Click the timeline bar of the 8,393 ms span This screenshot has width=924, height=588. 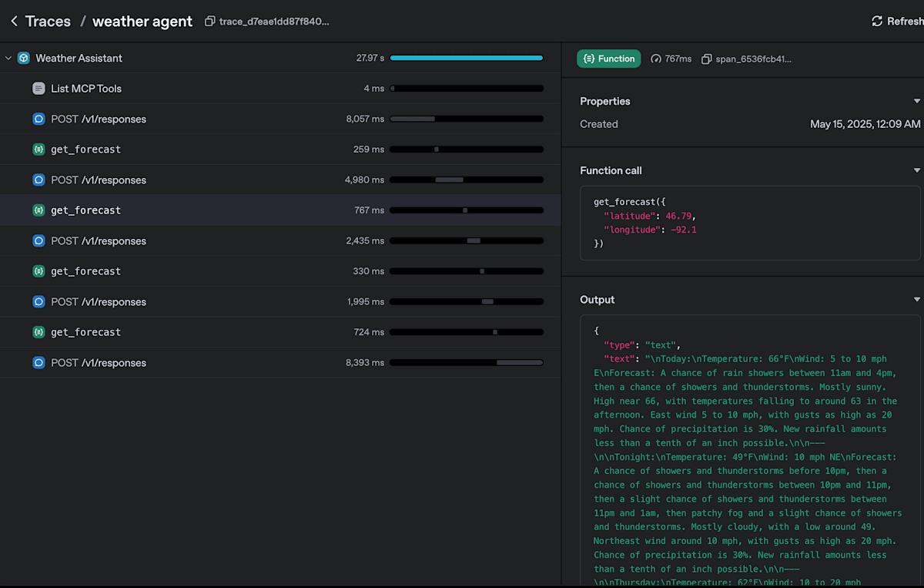click(467, 362)
